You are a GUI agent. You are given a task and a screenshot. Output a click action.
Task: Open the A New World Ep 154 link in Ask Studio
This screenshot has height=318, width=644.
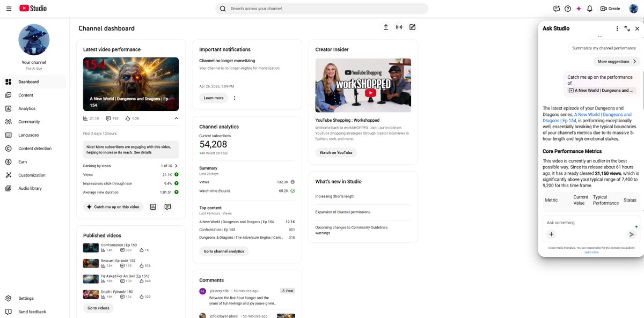pos(587,117)
